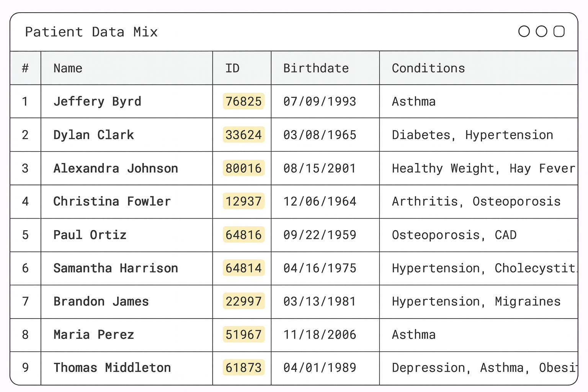Sort by the Birthdate column header

(316, 68)
